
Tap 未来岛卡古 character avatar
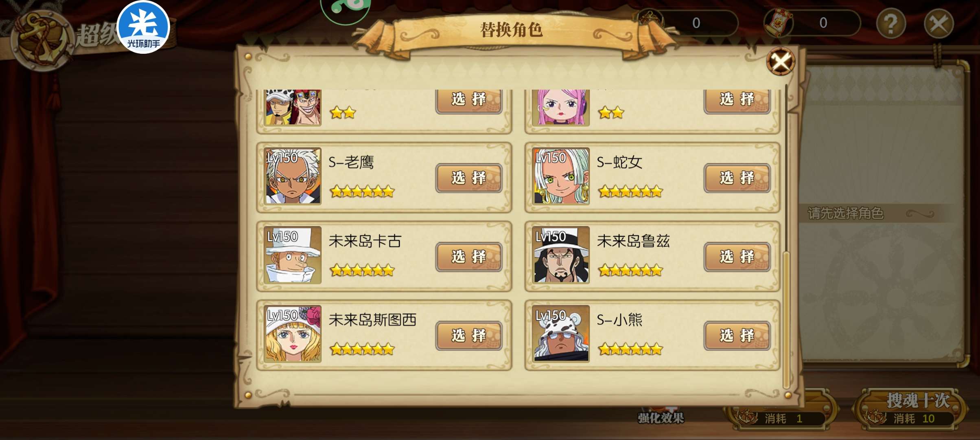coord(292,255)
